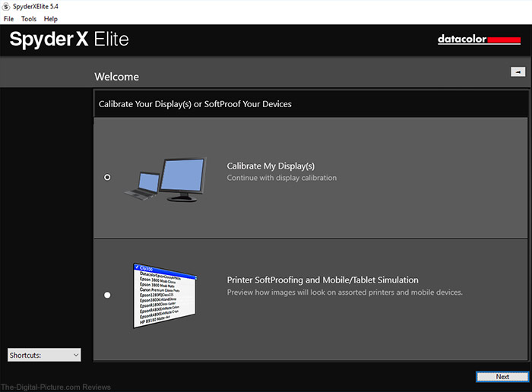Click the 'Preview how images will look' description
The image size is (532, 392).
pyautogui.click(x=345, y=292)
